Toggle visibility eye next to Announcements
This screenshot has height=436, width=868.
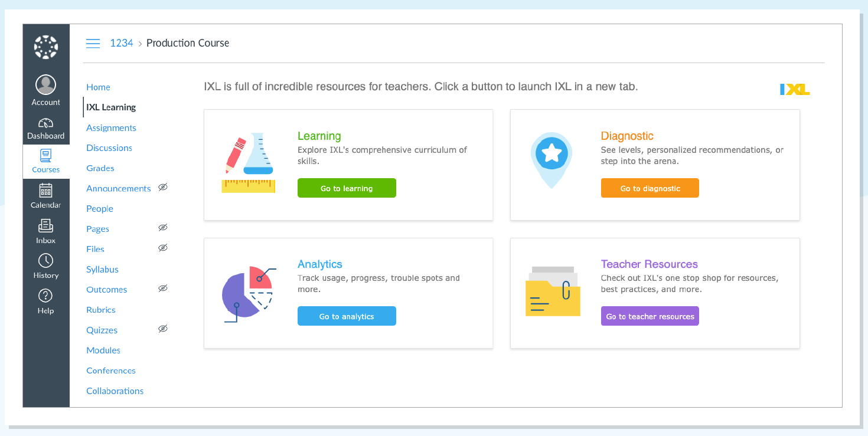[x=163, y=187]
